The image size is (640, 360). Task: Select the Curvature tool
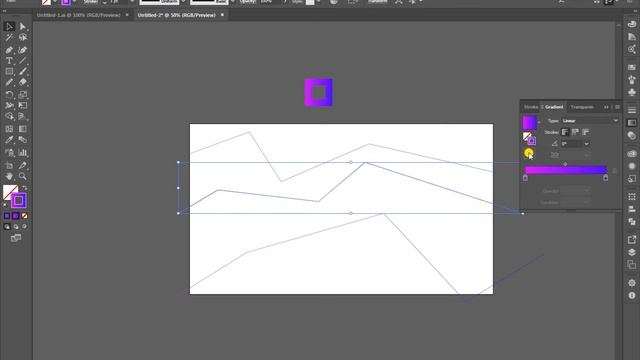point(23,50)
